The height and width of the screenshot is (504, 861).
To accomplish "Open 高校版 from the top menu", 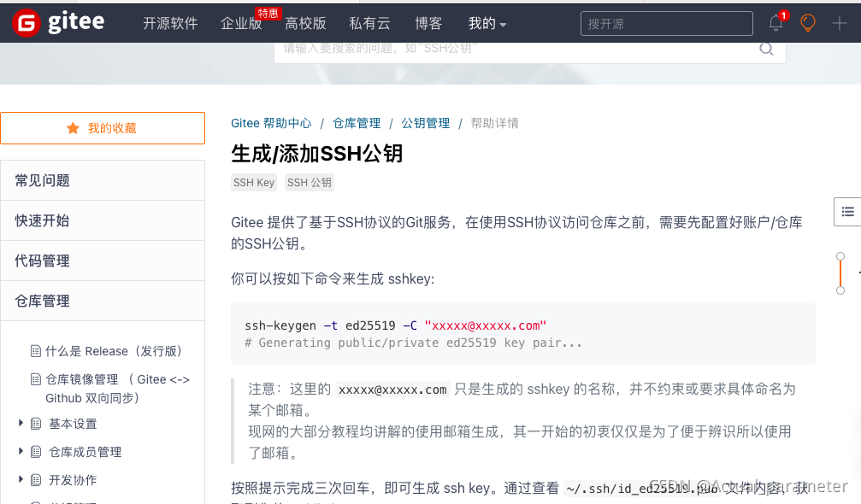I will (306, 24).
